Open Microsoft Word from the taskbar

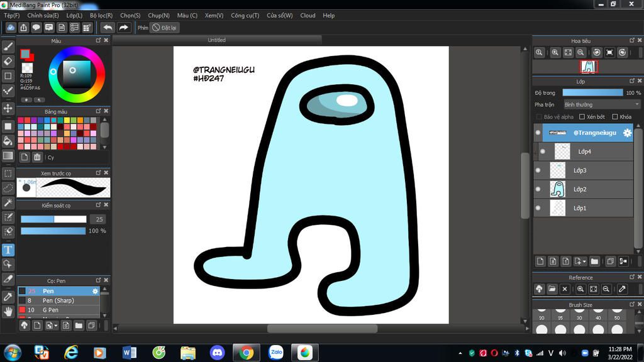coord(130,353)
